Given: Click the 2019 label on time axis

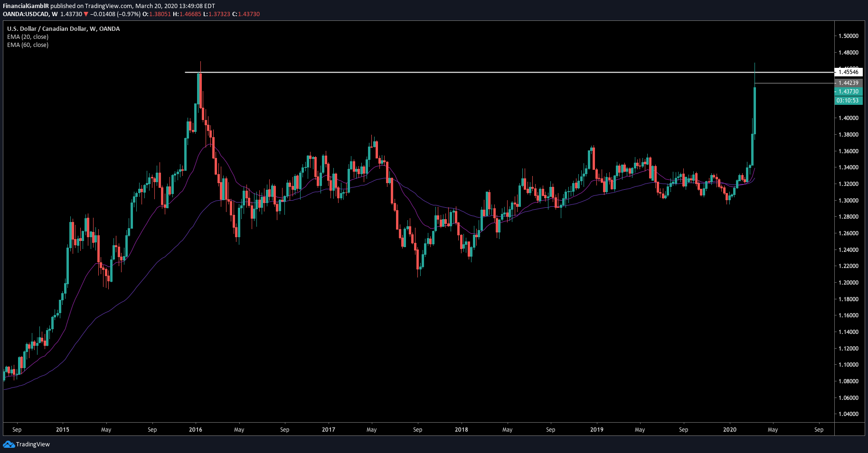Looking at the screenshot, I should tap(597, 430).
